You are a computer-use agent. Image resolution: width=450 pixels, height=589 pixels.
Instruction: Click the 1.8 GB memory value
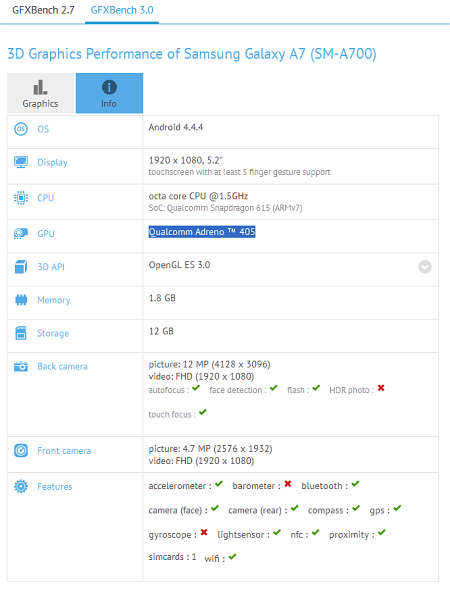click(x=162, y=298)
